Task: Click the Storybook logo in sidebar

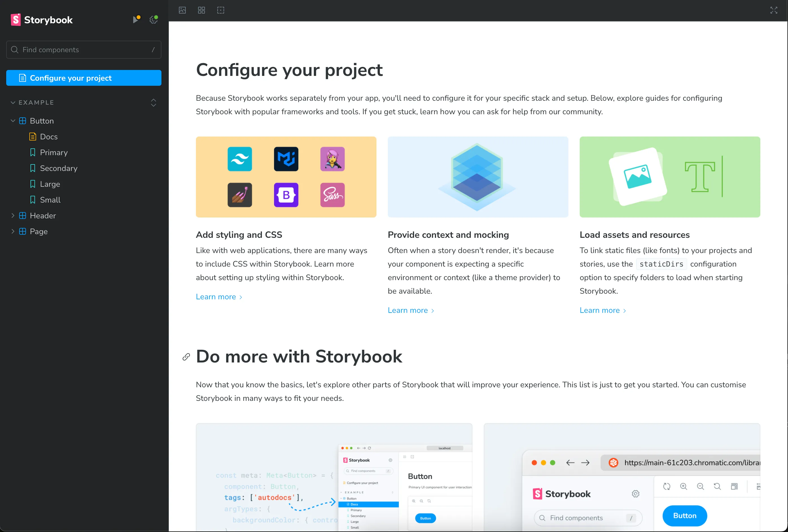Action: 42,20
